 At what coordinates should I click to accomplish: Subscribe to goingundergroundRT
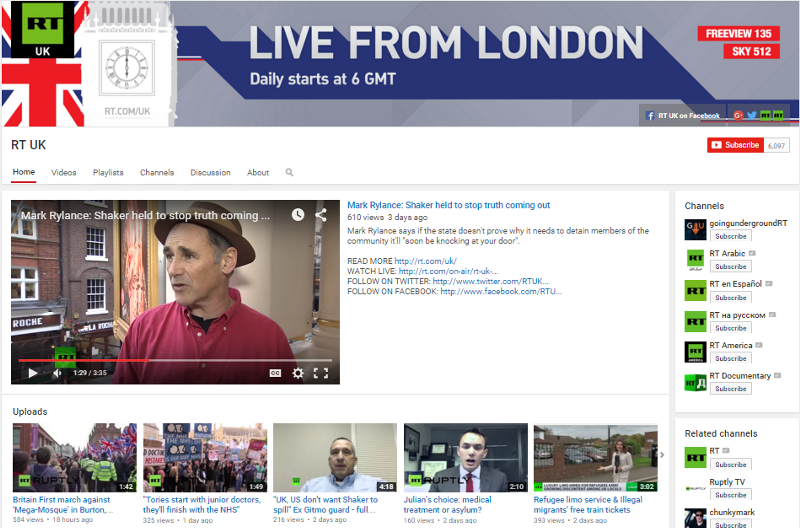[x=731, y=236]
